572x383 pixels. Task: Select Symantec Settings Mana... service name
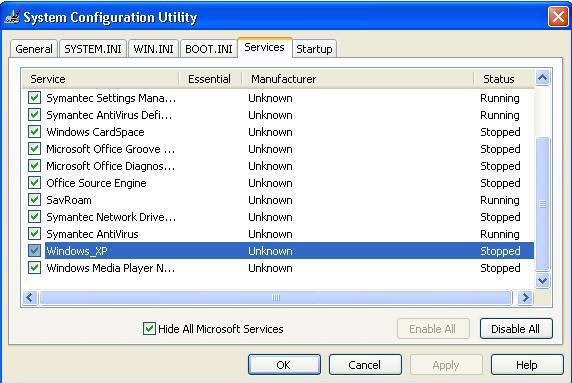tap(111, 98)
